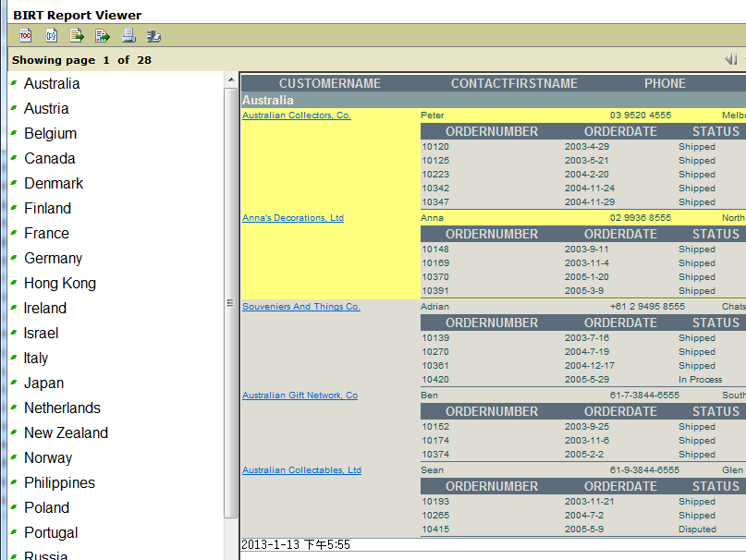Open the Run report with parameters icon

[x=52, y=35]
